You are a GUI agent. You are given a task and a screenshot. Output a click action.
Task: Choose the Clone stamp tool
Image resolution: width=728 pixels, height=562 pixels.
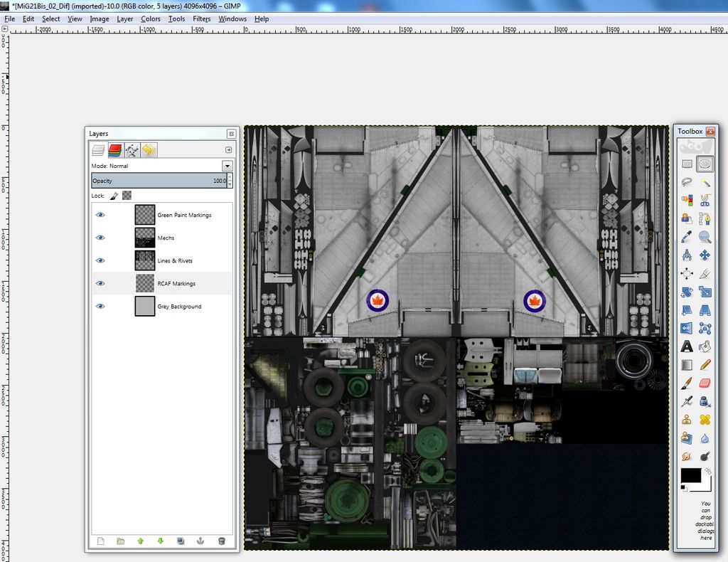tap(686, 419)
